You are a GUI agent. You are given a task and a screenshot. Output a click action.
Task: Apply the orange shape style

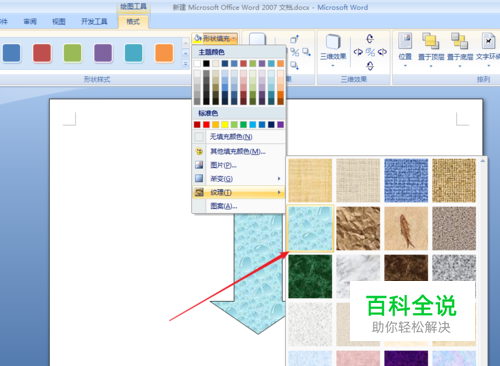pyautogui.click(x=164, y=53)
